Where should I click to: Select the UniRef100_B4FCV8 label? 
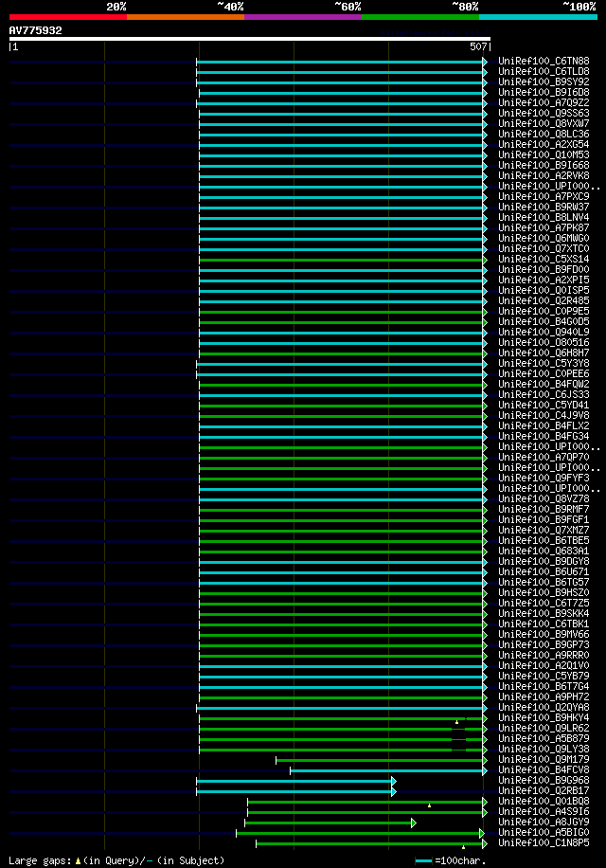click(544, 770)
